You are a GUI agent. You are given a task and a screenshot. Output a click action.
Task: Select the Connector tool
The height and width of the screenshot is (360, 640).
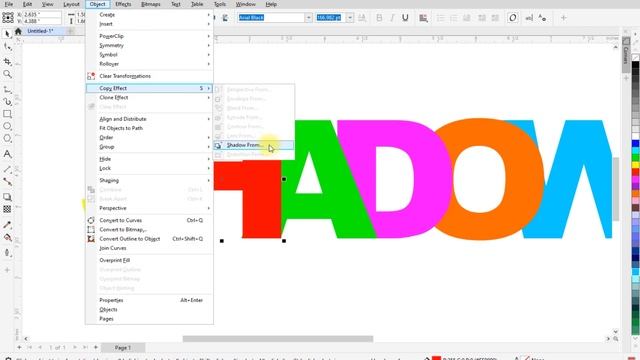tap(7, 182)
